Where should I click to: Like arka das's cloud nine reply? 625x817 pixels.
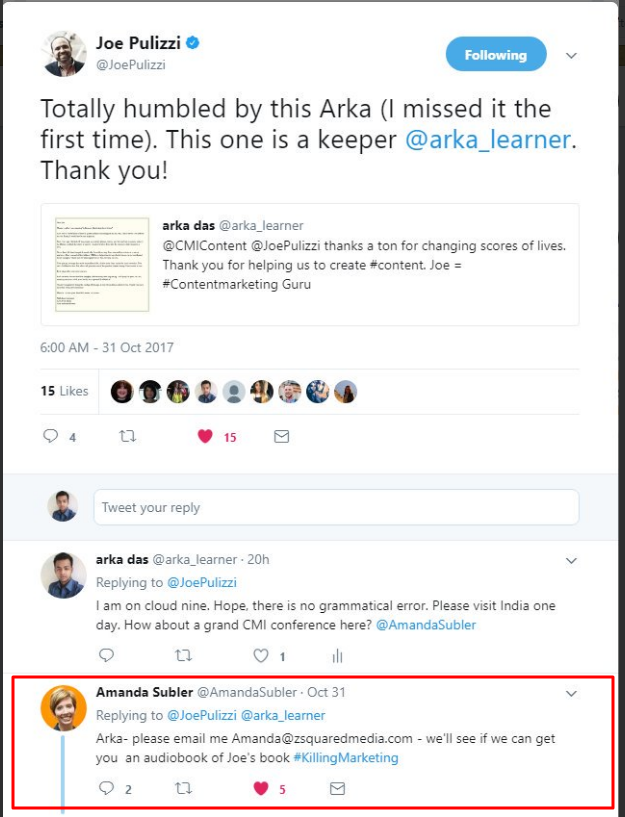[x=261, y=656]
